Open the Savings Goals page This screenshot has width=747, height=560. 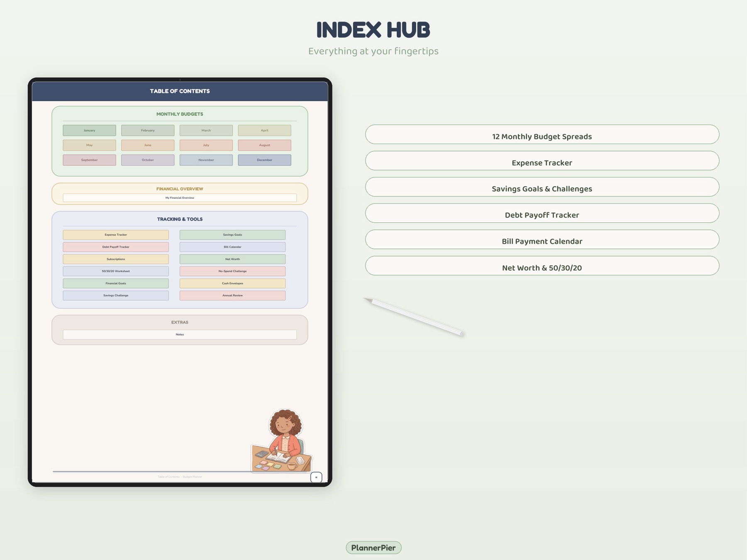click(232, 234)
